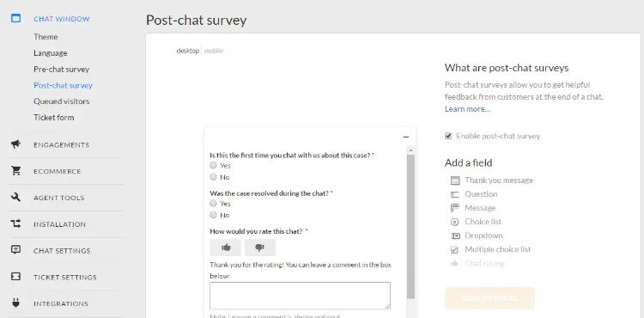Add a Message field
The image size is (644, 318).
pos(480,208)
